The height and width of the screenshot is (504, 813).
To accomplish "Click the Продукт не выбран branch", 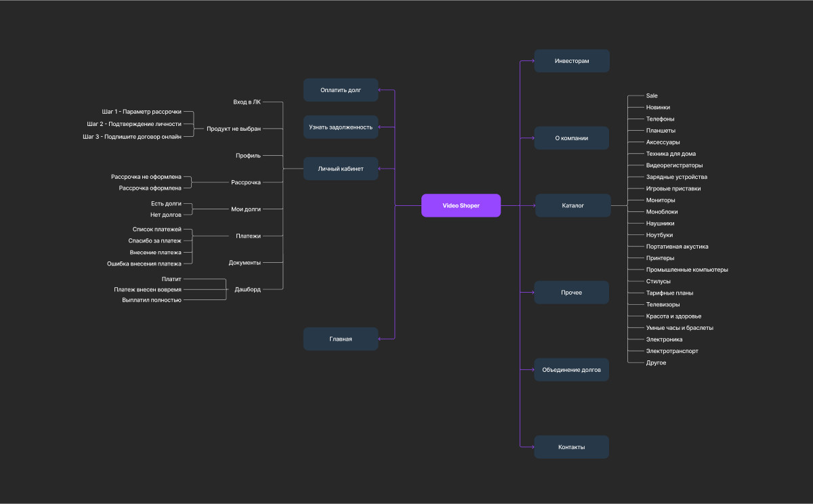I will [x=234, y=129].
